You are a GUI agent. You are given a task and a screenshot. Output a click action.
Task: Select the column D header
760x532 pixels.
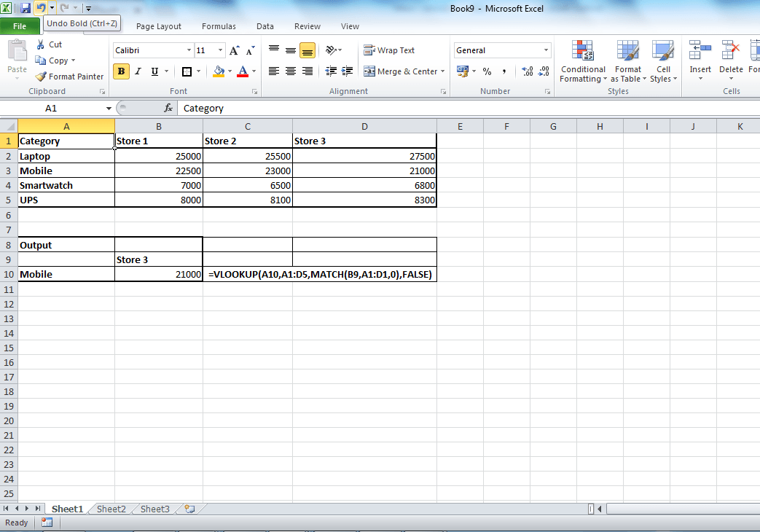pos(364,126)
